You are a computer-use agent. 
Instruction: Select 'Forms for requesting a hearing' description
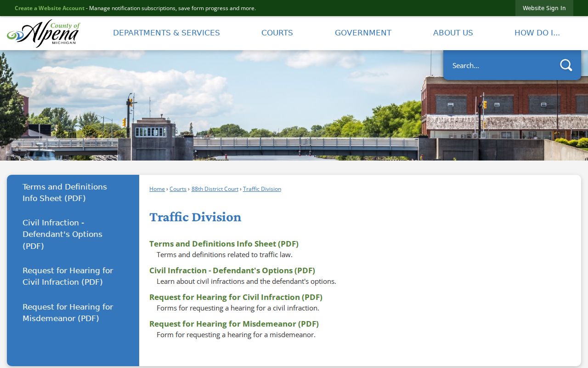[x=238, y=308]
